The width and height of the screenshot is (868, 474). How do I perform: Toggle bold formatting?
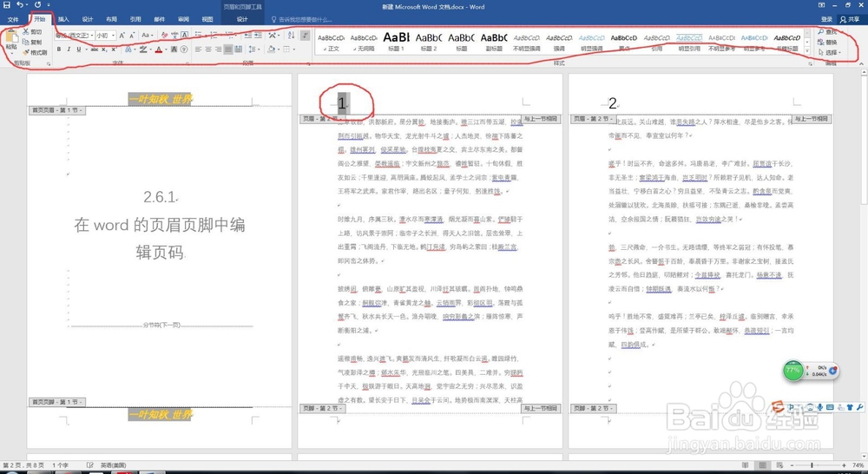pos(59,49)
